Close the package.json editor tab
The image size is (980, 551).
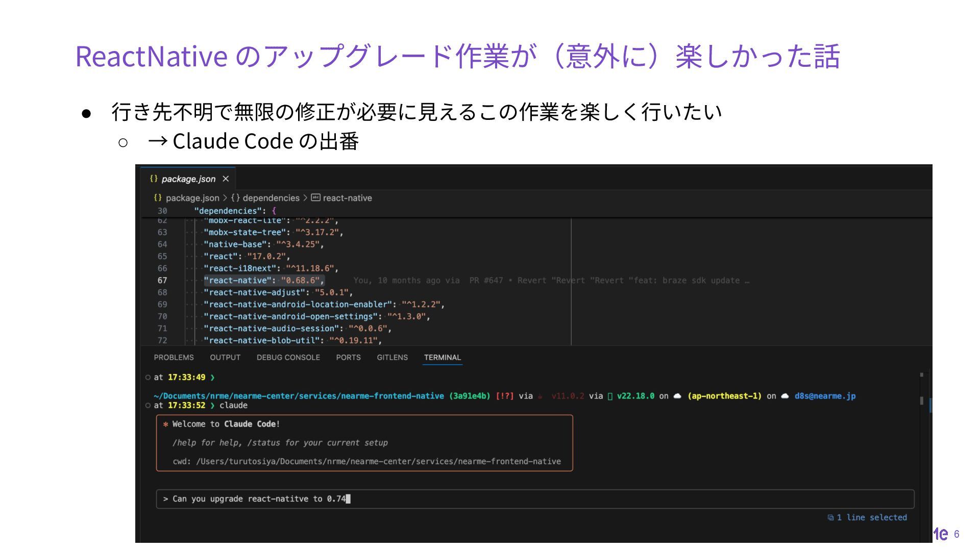point(226,179)
